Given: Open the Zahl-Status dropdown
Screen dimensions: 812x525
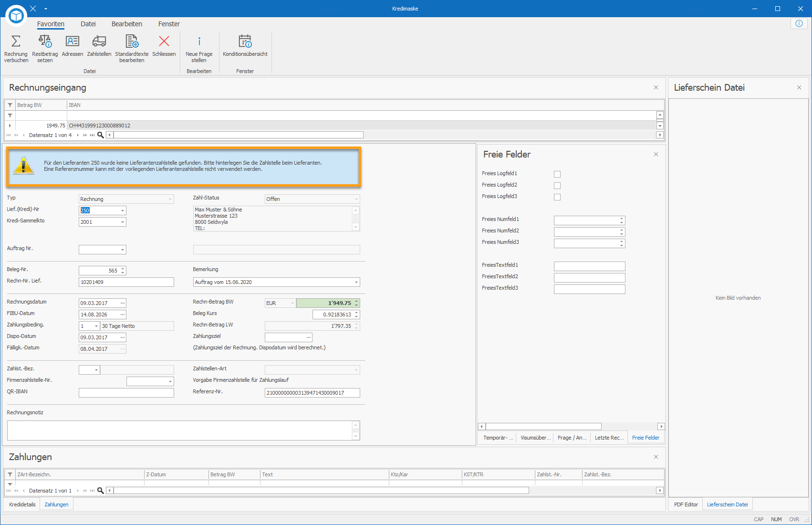Looking at the screenshot, I should pyautogui.click(x=356, y=199).
